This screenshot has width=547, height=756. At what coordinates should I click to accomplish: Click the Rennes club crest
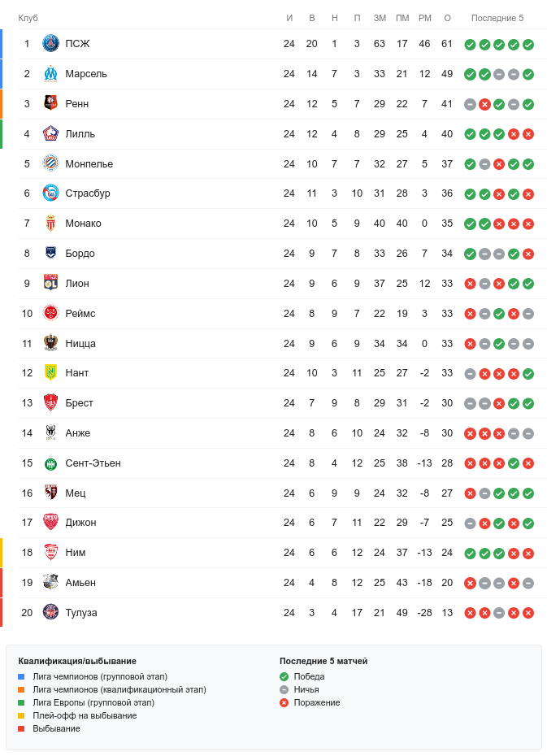tap(51, 104)
